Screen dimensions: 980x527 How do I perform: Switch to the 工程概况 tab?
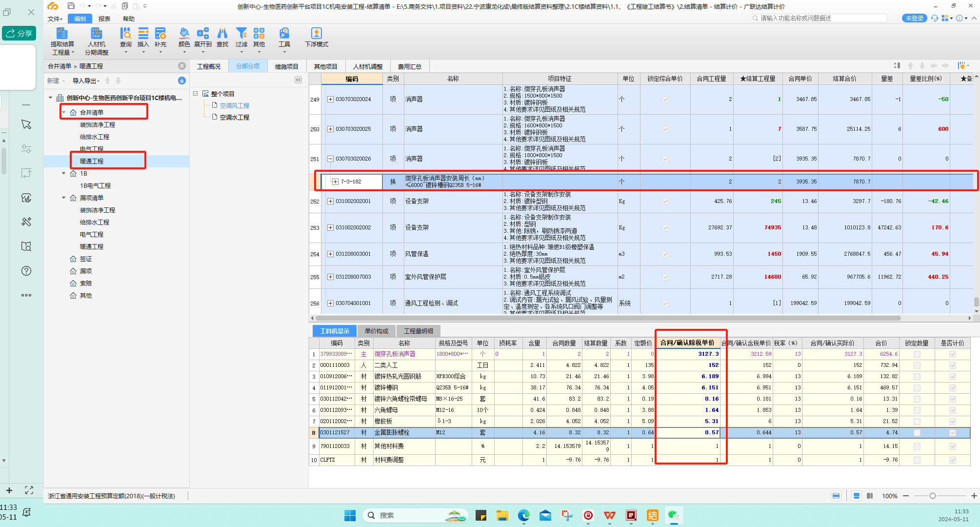pos(209,66)
